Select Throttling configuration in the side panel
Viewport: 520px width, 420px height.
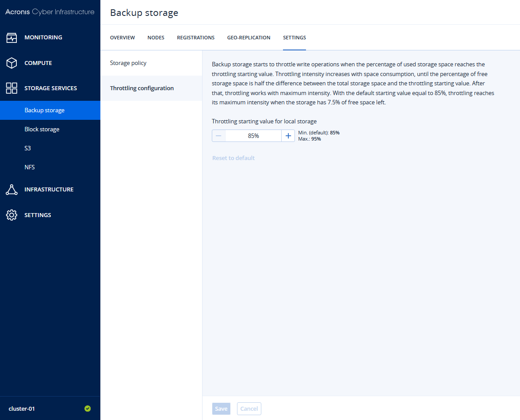pos(141,88)
